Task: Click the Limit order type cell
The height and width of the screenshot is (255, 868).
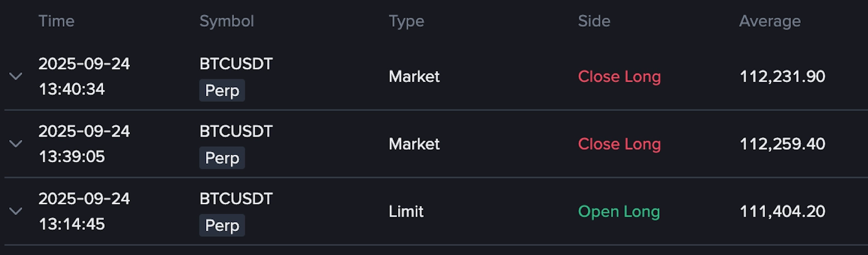Action: pos(406,212)
